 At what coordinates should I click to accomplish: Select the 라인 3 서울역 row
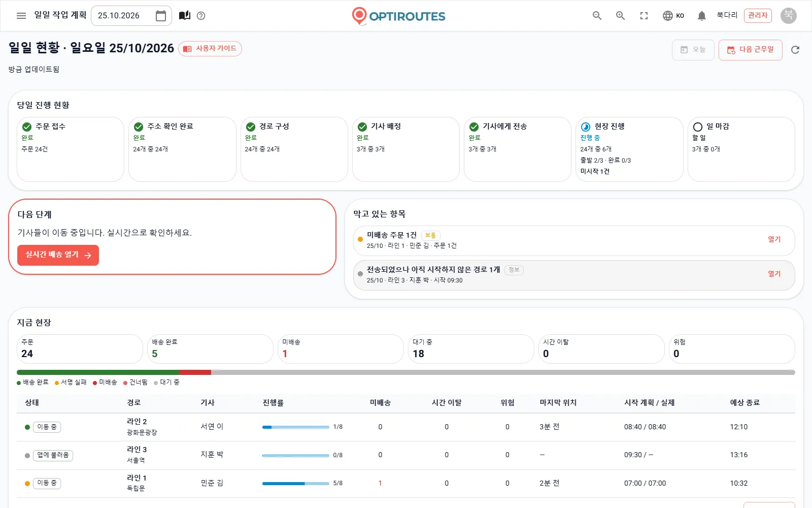point(406,455)
